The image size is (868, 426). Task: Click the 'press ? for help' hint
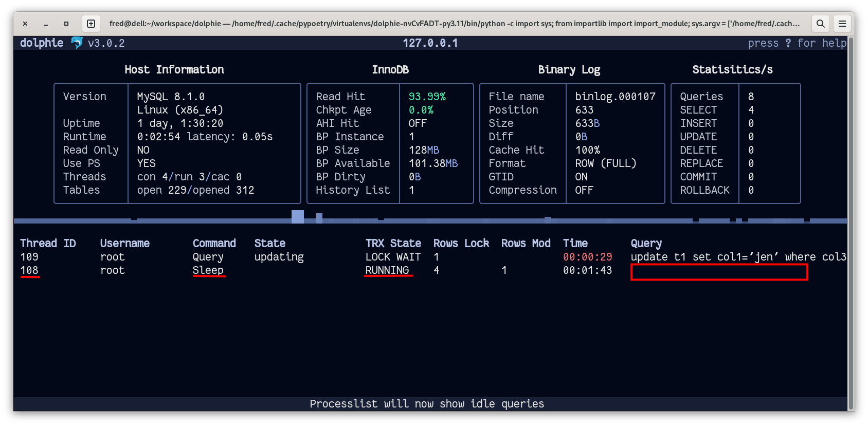(x=797, y=43)
